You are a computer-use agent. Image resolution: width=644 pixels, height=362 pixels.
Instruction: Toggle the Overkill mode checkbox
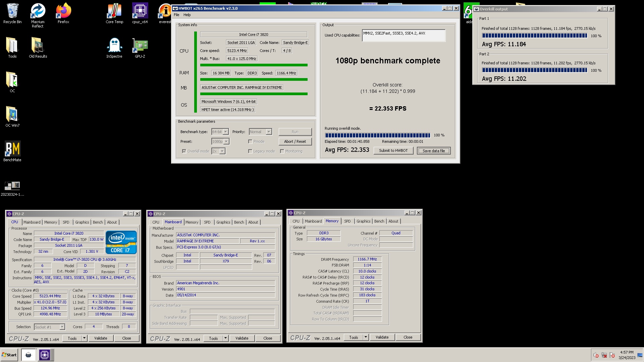184,151
